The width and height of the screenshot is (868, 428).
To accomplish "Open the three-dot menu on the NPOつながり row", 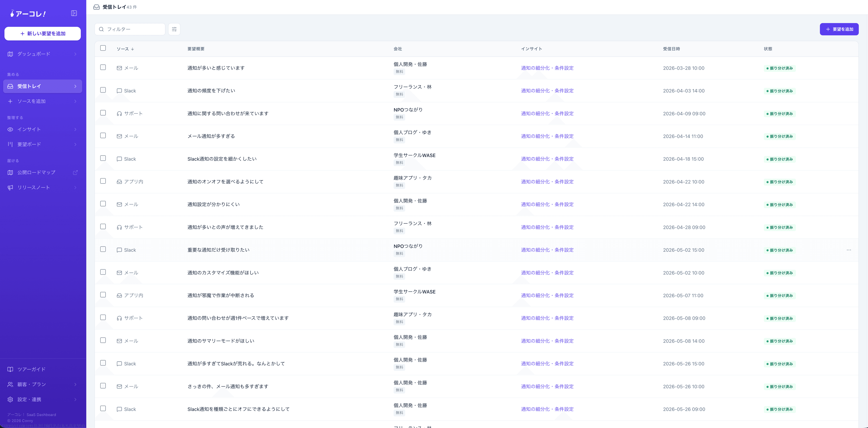I will pyautogui.click(x=849, y=250).
